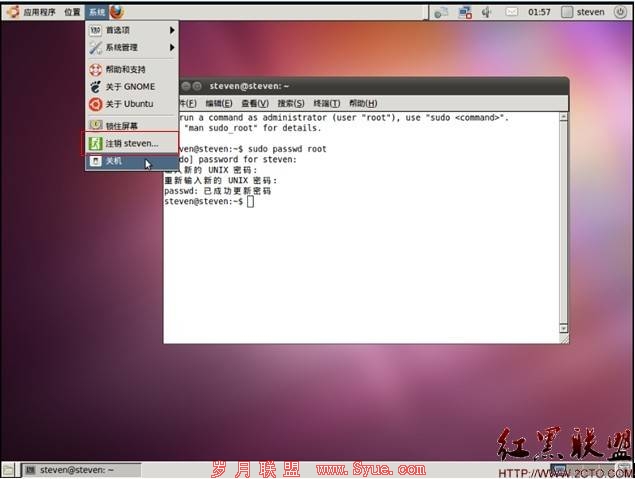The height and width of the screenshot is (479, 635).
Task: Expand the 首选项 (Preferences) submenu arrow
Action: click(x=172, y=30)
